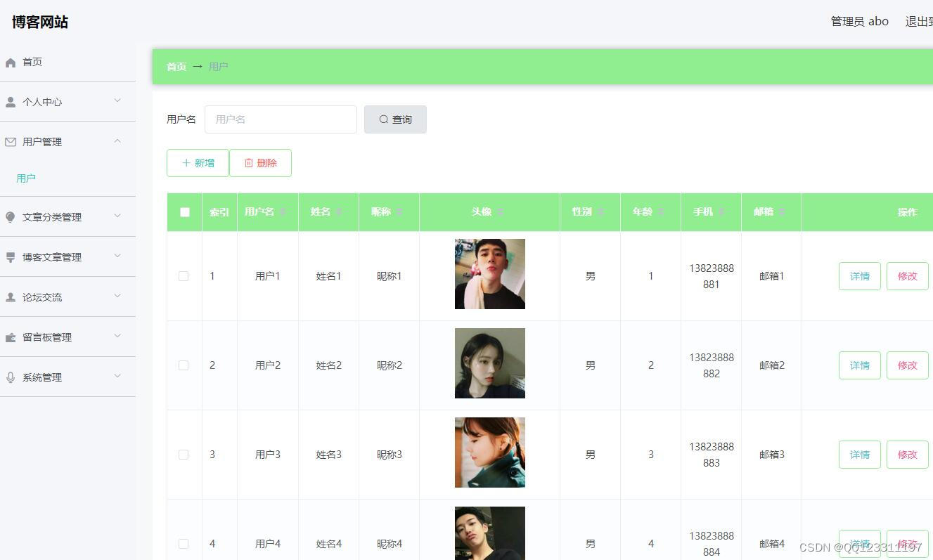Click the 删除 delete button

coord(260,163)
